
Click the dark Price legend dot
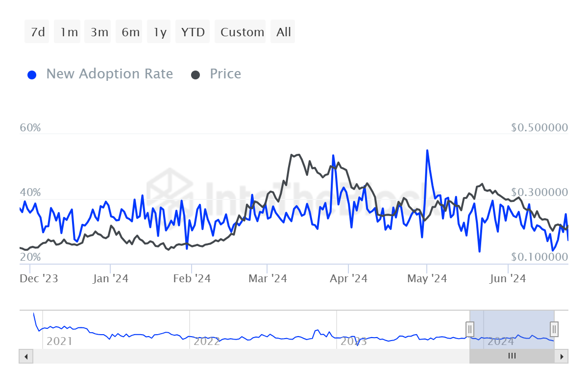196,75
